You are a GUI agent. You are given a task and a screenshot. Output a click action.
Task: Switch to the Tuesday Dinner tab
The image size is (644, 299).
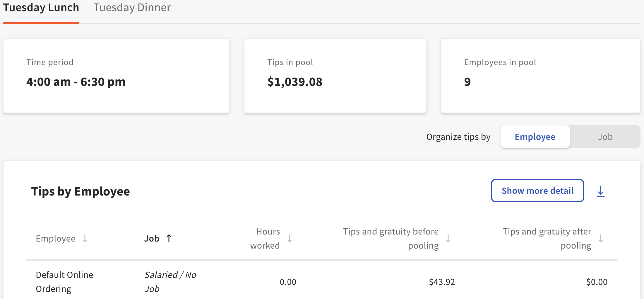tap(132, 8)
